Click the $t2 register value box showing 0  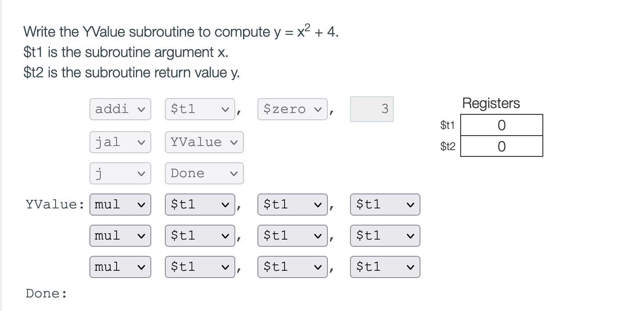point(501,146)
